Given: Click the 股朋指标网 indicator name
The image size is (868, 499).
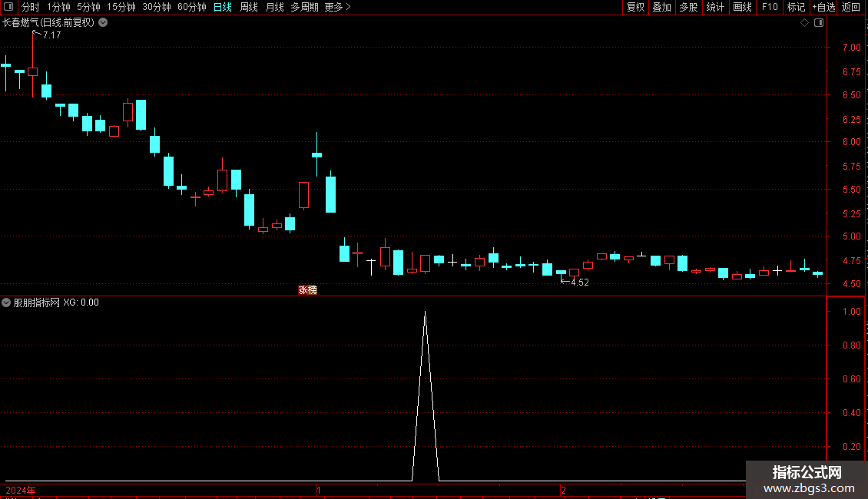Looking at the screenshot, I should click(37, 302).
